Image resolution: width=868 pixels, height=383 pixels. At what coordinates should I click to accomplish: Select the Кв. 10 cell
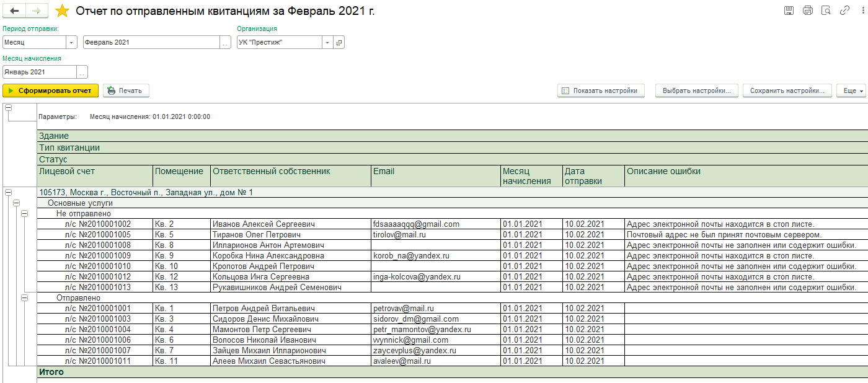[x=182, y=266]
